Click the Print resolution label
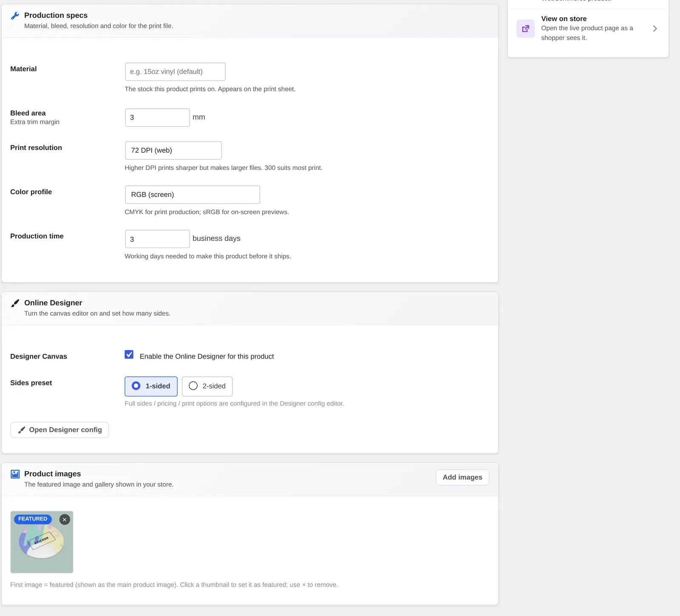 [36, 148]
